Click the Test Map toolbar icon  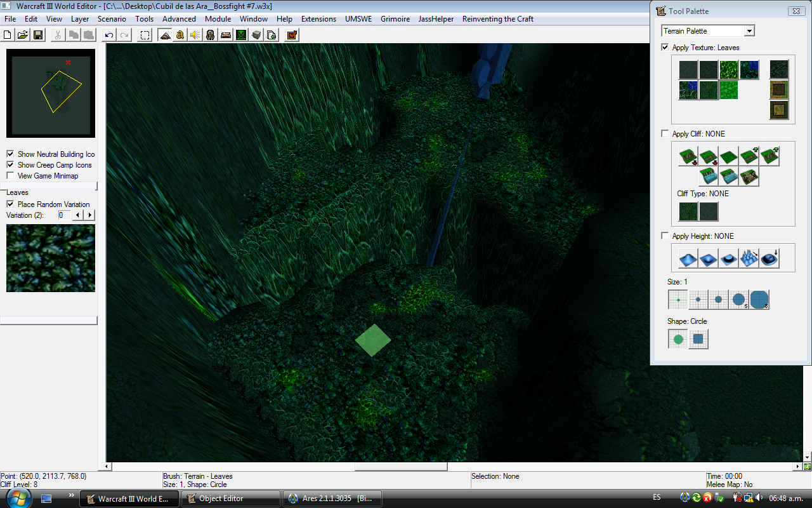[x=292, y=35]
